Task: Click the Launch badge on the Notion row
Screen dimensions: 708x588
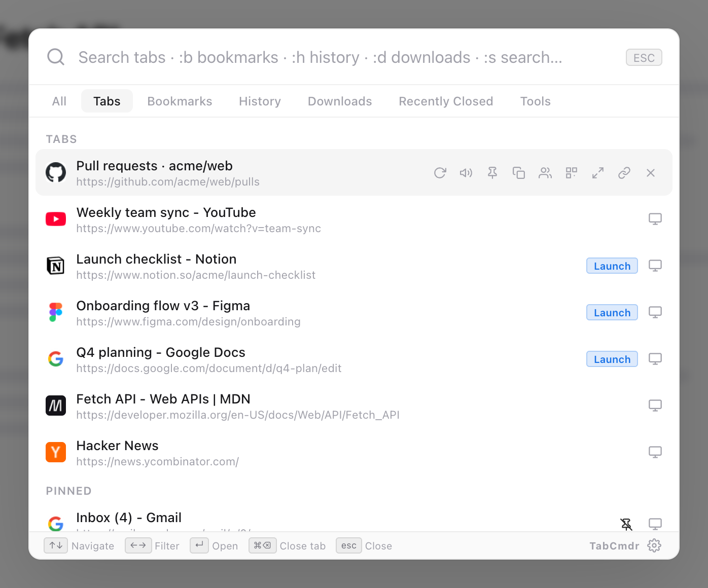Action: tap(612, 266)
